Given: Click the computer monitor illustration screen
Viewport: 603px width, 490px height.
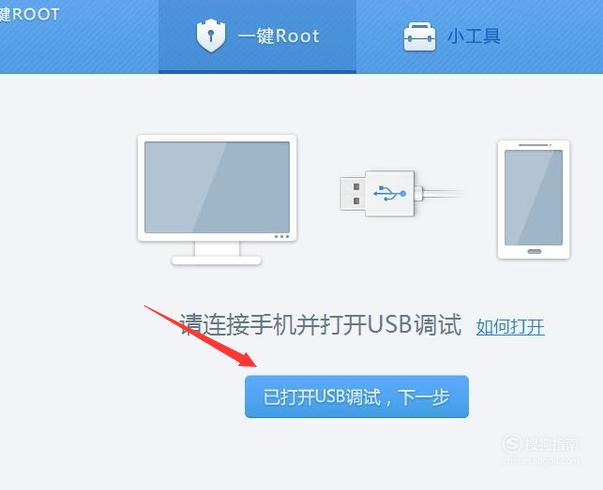Looking at the screenshot, I should click(x=217, y=187).
